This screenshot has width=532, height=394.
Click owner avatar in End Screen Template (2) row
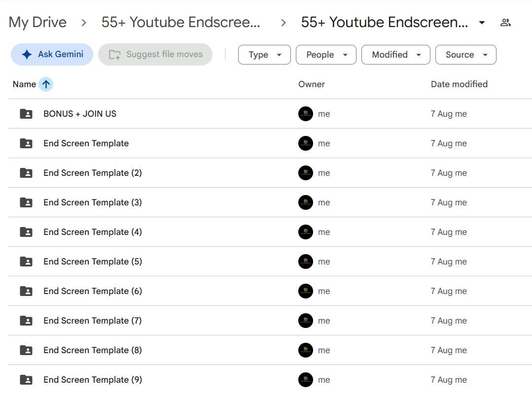coord(306,173)
